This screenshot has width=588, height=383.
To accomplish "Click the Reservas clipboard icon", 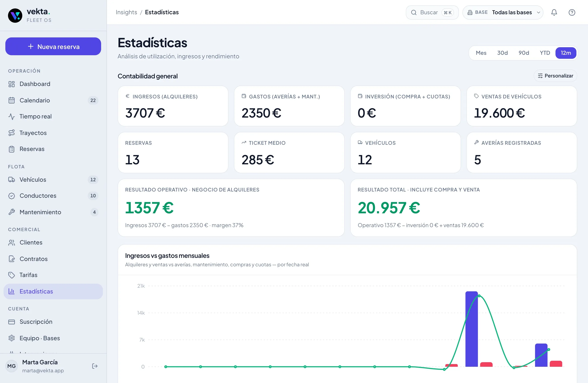I will coord(12,149).
